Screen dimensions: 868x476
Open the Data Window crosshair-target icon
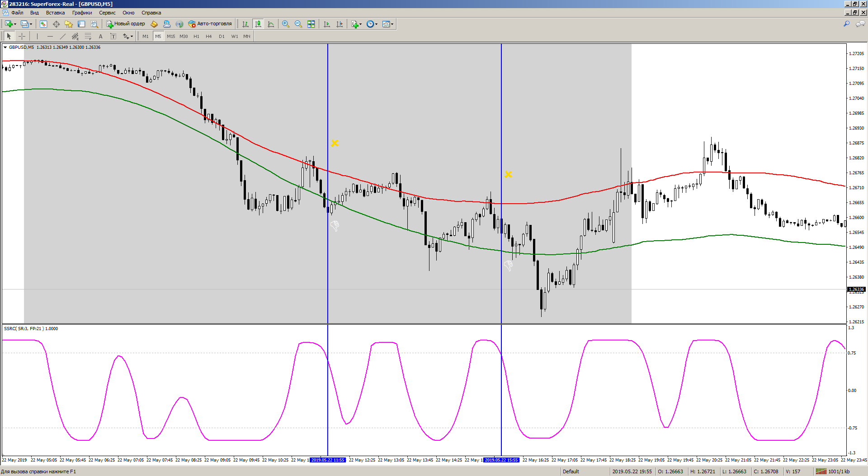click(56, 24)
